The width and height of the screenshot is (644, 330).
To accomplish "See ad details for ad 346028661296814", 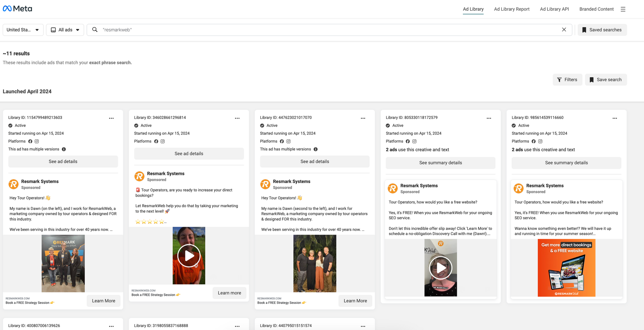I will 189,153.
